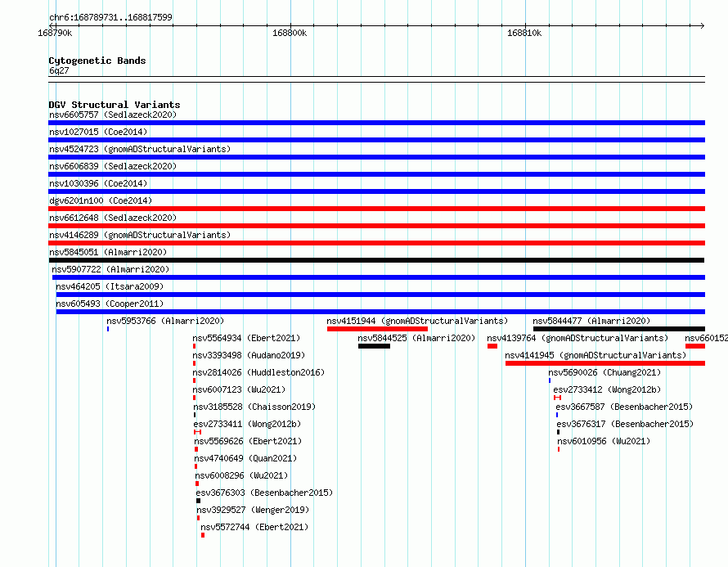Screen dimensions: 728x567
Task: Click nsv4740649 (Quan2021) label
Action: tap(245, 458)
